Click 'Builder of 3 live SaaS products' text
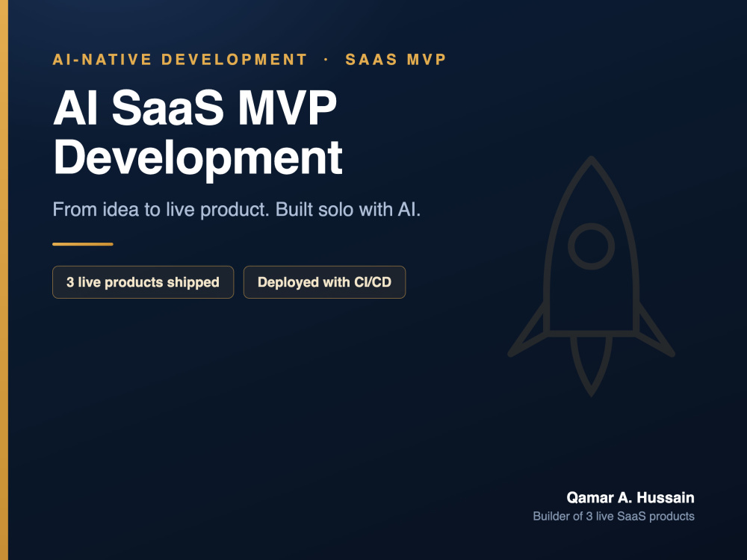747x560 pixels. [x=613, y=516]
